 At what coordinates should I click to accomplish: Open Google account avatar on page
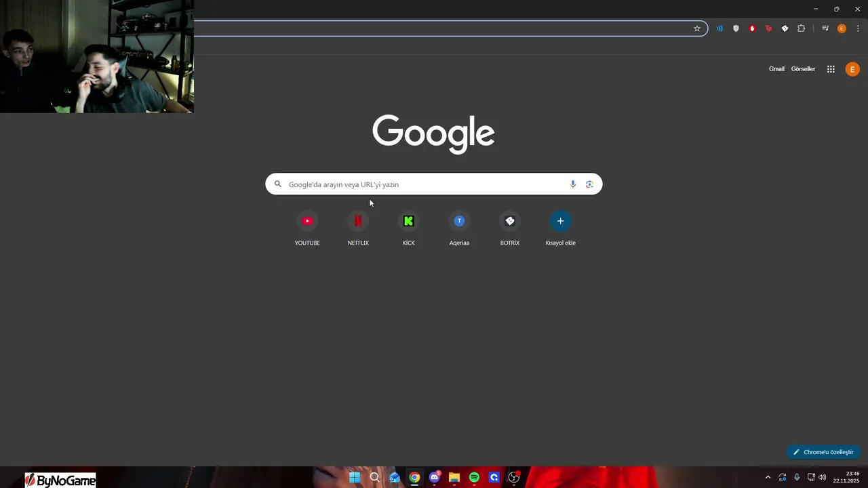(852, 69)
